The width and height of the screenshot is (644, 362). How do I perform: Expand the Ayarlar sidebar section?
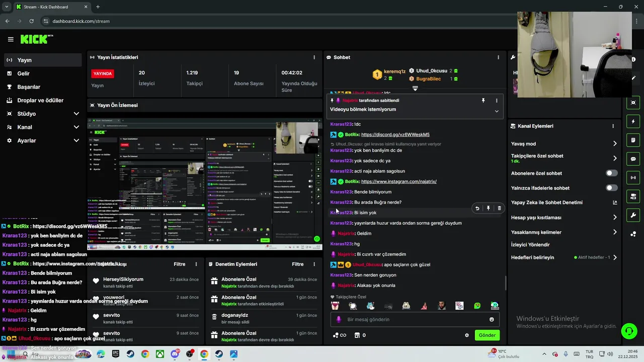point(42,141)
